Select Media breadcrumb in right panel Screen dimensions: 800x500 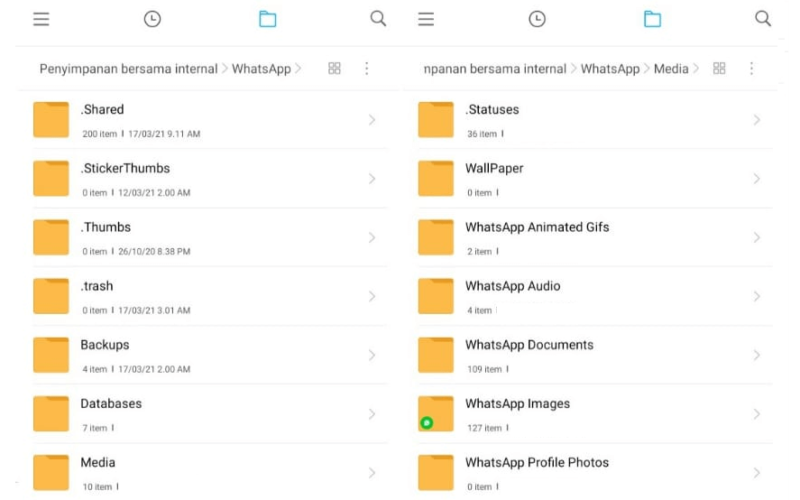(x=671, y=69)
